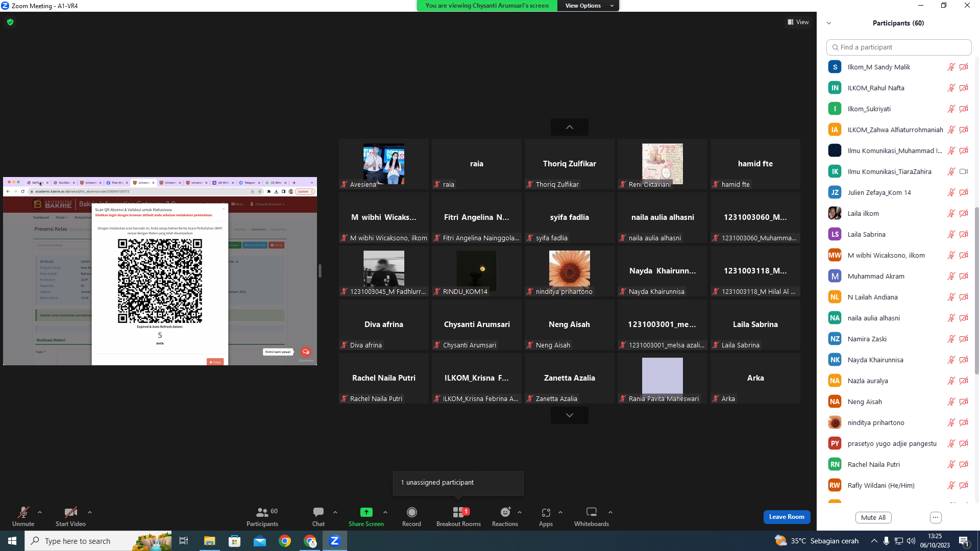Screen dimensions: 980x551
Task: Select Avesiena's video tile
Action: click(384, 164)
